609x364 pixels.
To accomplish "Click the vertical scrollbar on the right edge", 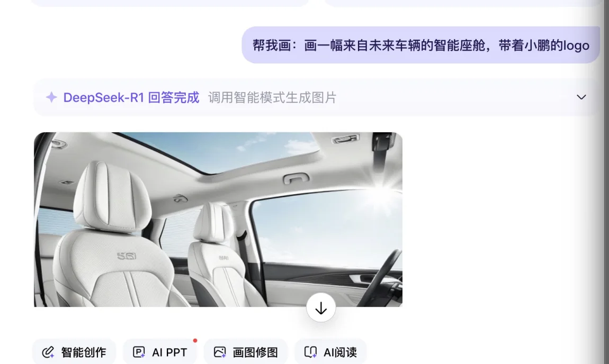I will [x=604, y=182].
